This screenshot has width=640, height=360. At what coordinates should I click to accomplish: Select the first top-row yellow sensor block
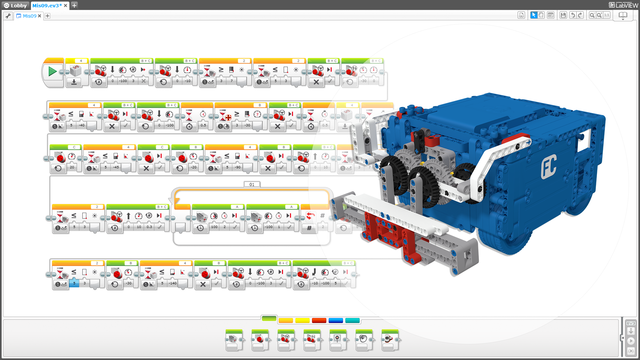point(77,72)
